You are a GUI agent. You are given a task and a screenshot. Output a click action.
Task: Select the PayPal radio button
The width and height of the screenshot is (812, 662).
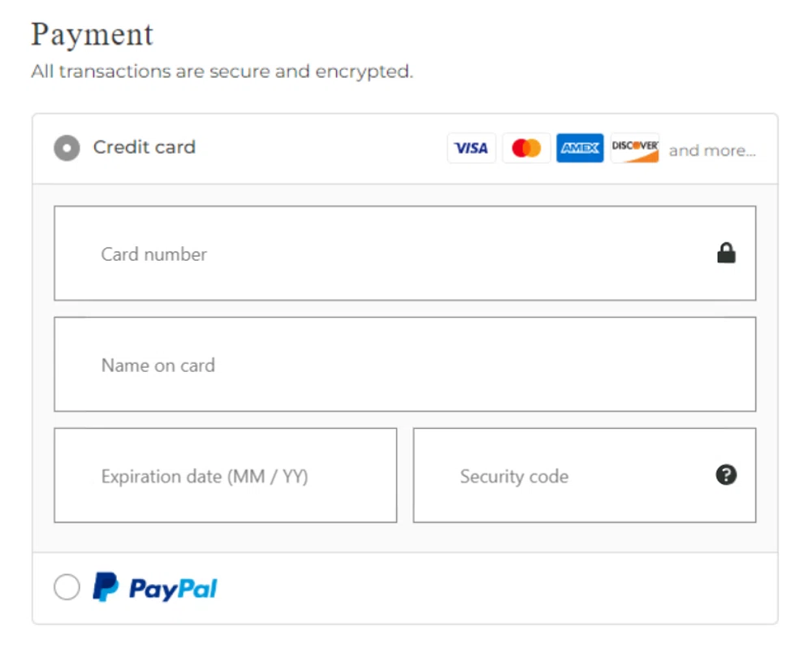coord(67,586)
